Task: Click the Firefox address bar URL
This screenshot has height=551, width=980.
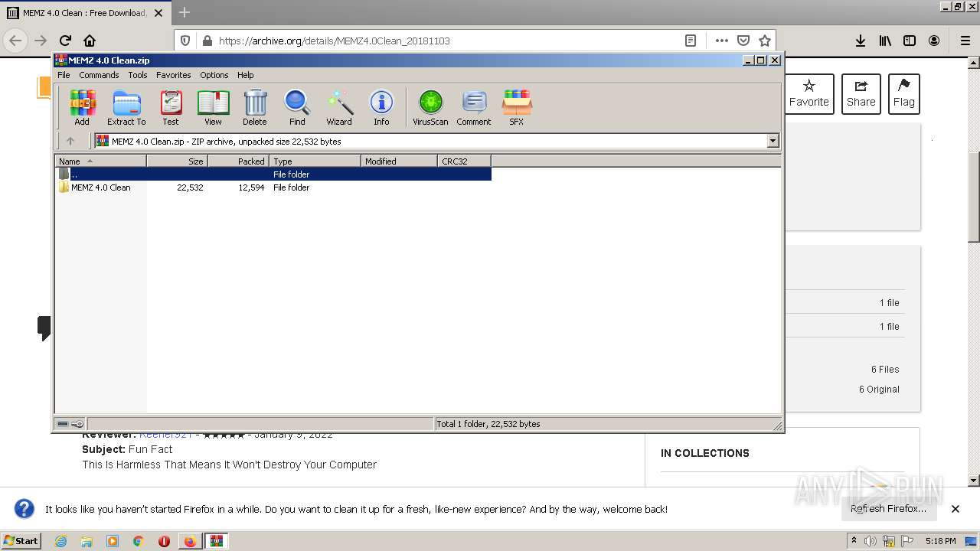Action: (x=335, y=41)
